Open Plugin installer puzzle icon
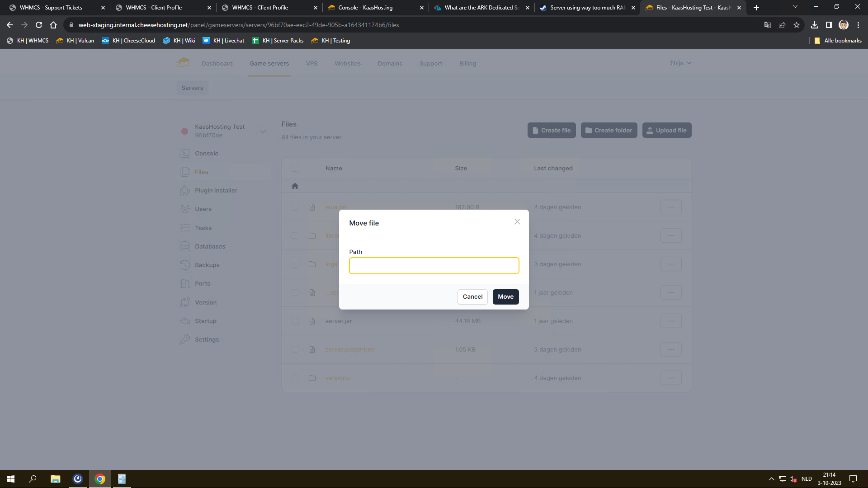This screenshot has width=868, height=488. 185,191
